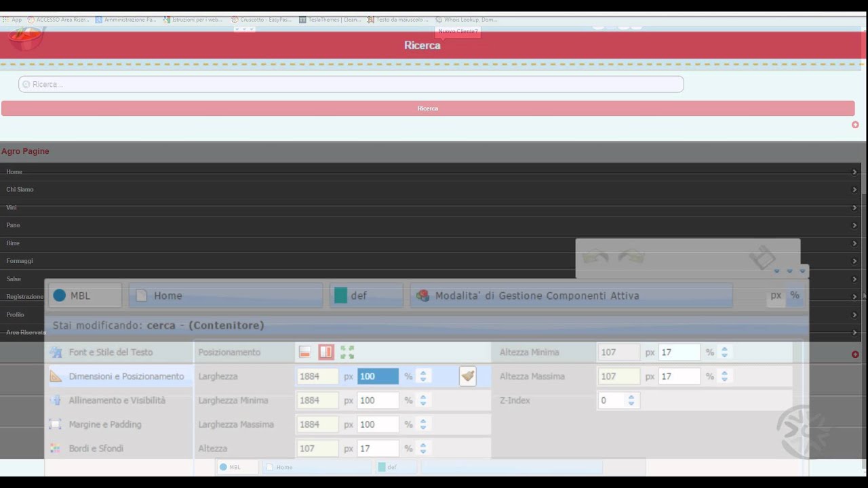Adjust Larghezza Minima percent stepper
868x488 pixels.
(423, 401)
